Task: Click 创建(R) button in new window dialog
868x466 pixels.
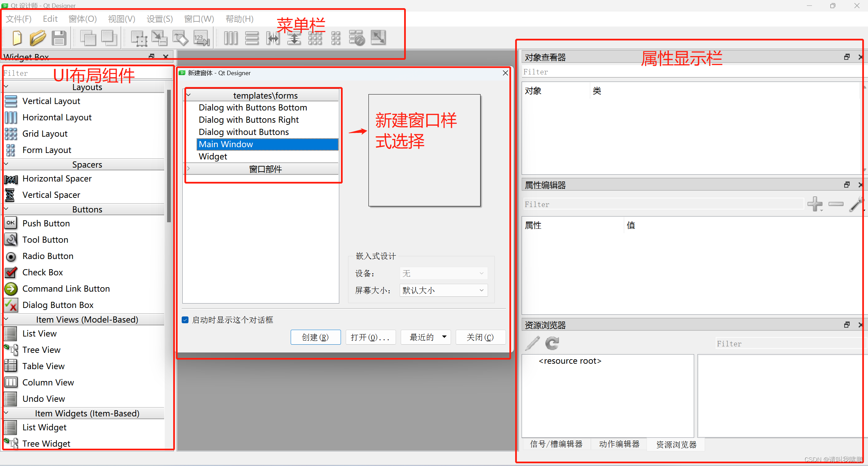Action: click(x=316, y=337)
